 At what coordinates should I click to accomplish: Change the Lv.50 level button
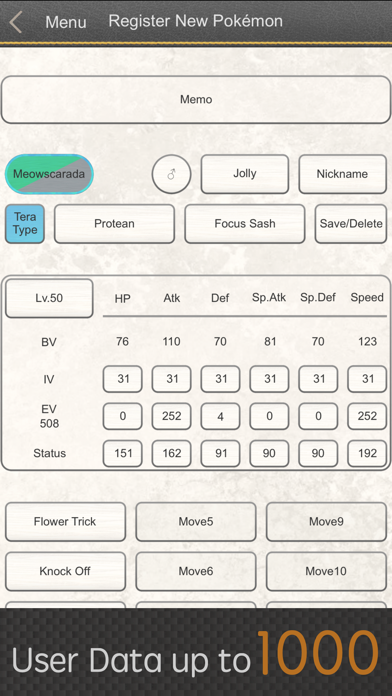click(49, 298)
